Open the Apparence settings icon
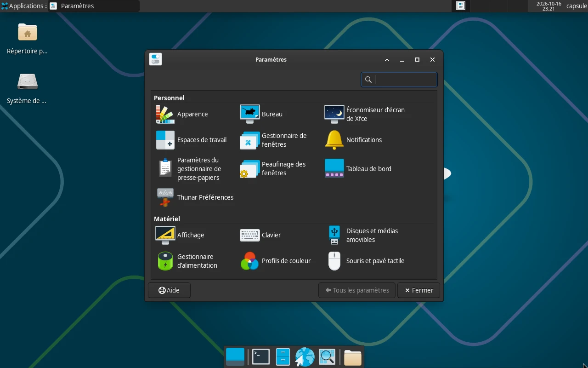 (165, 114)
